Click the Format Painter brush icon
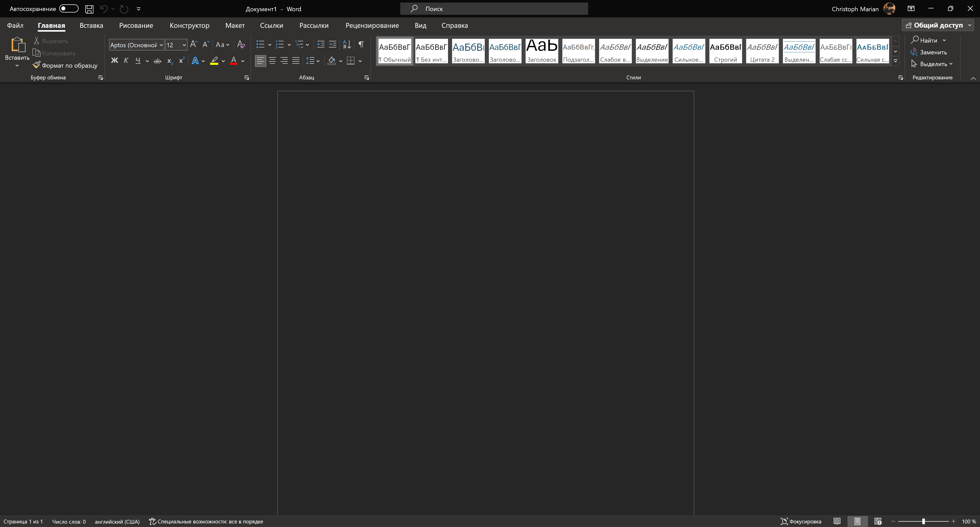 point(37,65)
